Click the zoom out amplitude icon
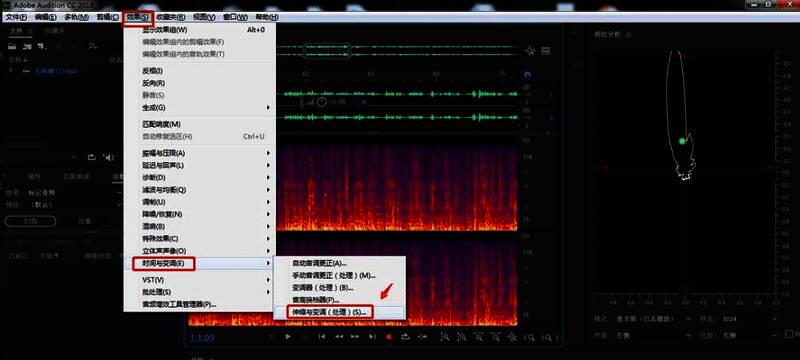This screenshot has height=360, width=800. [x=462, y=337]
